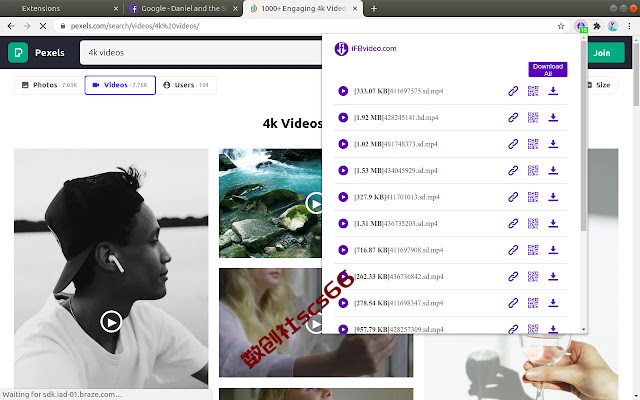Click the Pexels logo
This screenshot has height=400, width=640.
click(x=36, y=53)
